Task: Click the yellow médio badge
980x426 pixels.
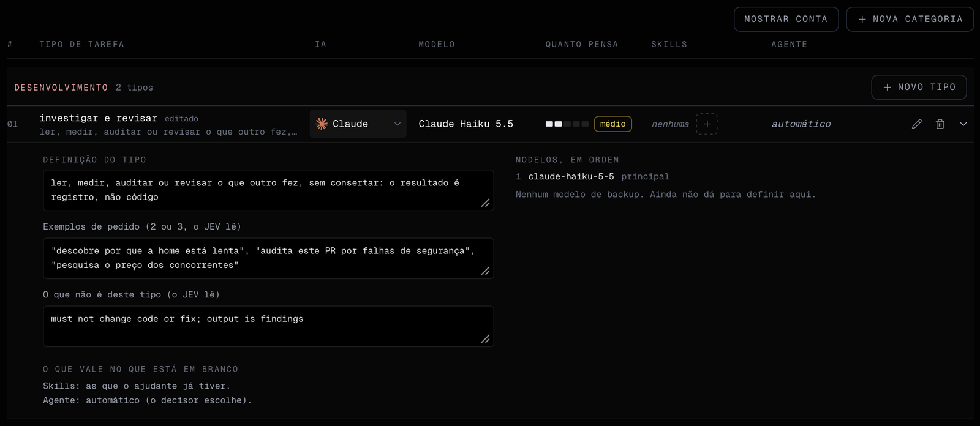Action: click(613, 124)
